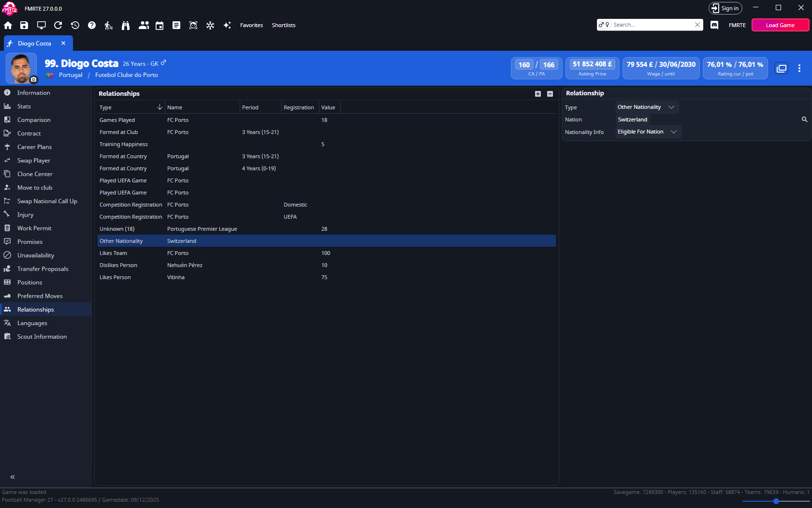Open Nationality Info dropdown Eligible For Nation
812x508 pixels.
click(x=648, y=132)
